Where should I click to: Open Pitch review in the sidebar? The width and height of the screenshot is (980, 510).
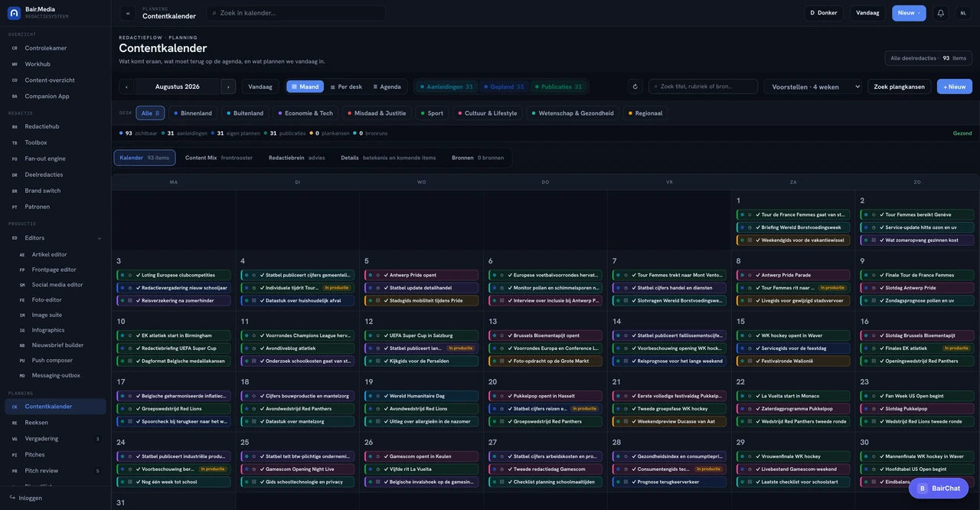pyautogui.click(x=55, y=471)
